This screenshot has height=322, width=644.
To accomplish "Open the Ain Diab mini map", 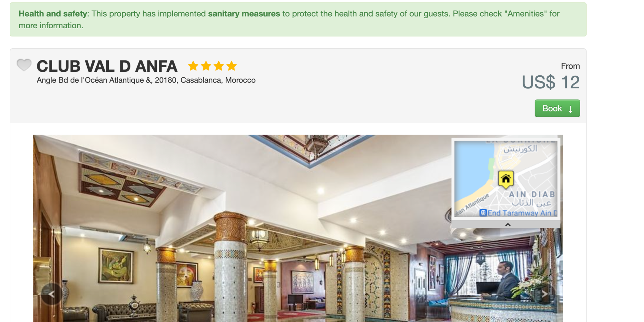I will pos(506,179).
